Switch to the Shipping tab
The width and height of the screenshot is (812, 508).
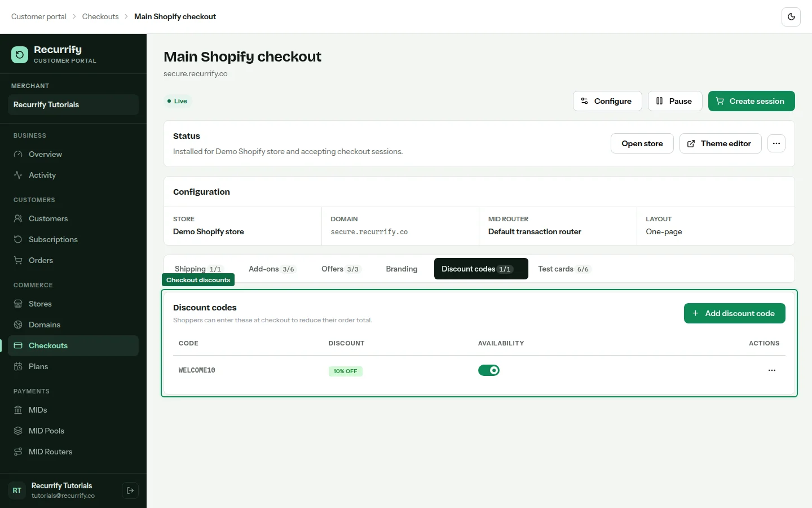[198, 269]
